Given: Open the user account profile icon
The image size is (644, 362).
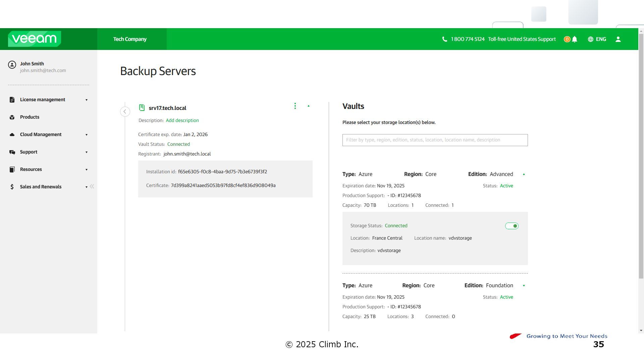Looking at the screenshot, I should coord(618,39).
